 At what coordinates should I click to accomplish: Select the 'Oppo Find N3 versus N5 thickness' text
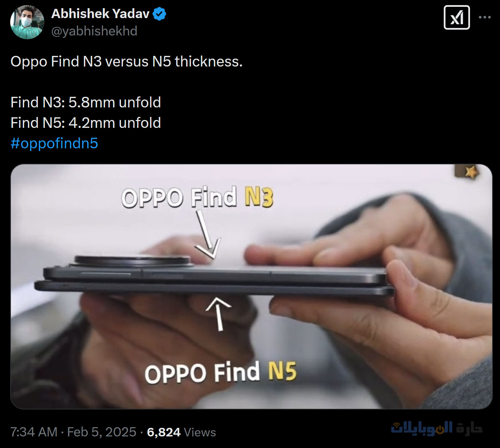pos(126,62)
